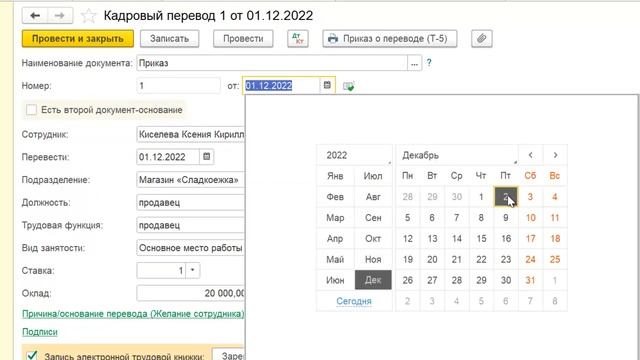Viewport: 640px width, 360px height.
Task: Click the question mark help icon
Action: pyautogui.click(x=429, y=63)
